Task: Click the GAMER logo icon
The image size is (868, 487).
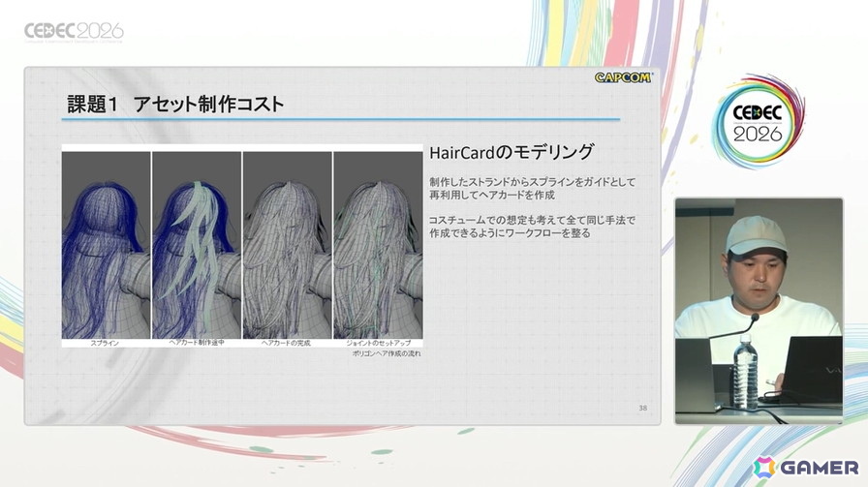Action: click(x=764, y=468)
